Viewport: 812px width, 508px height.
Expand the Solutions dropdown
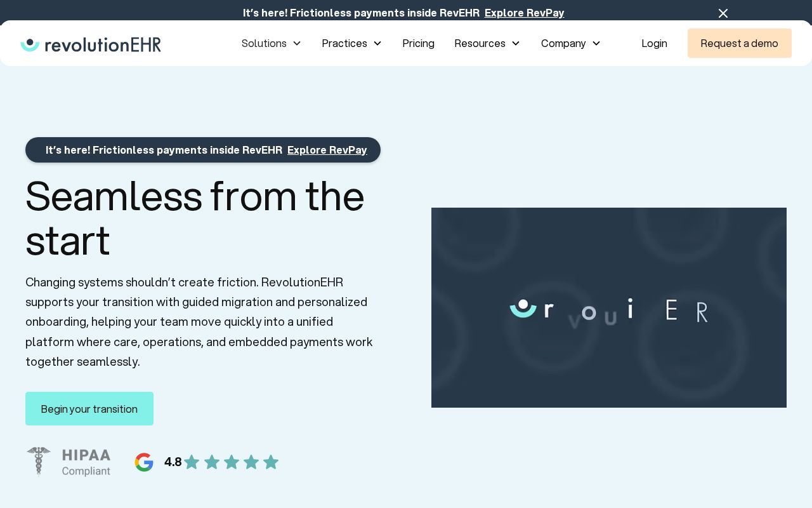[x=296, y=43]
